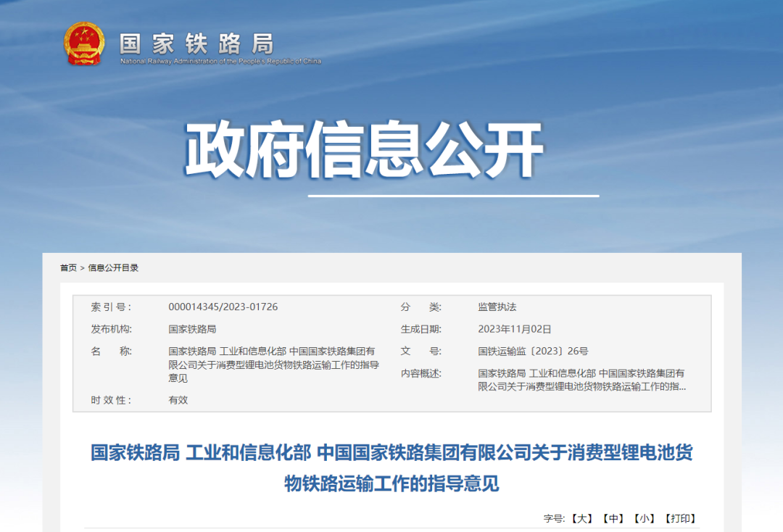Click the truncated 内容概述 summary text
783x532 pixels.
pyautogui.click(x=581, y=380)
